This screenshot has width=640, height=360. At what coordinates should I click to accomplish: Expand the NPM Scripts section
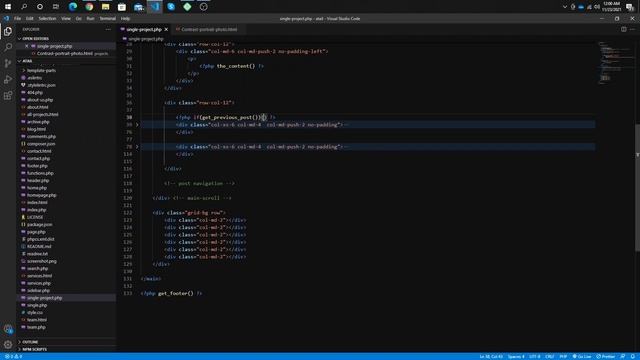coord(35,349)
